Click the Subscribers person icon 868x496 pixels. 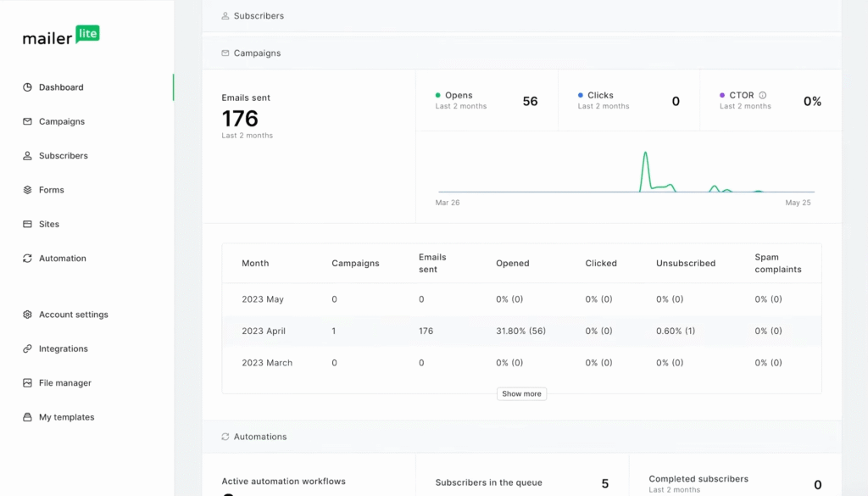(x=27, y=155)
